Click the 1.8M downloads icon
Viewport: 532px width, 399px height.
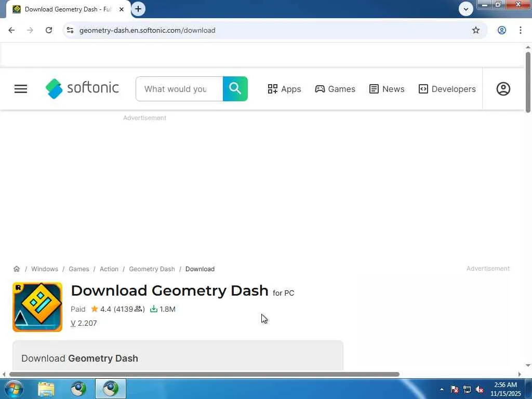tap(154, 309)
